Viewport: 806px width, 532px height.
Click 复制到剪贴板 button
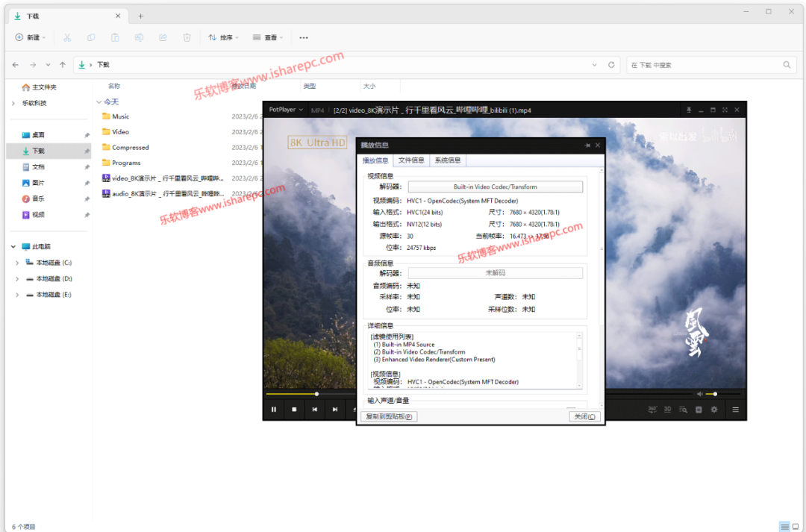tap(389, 416)
